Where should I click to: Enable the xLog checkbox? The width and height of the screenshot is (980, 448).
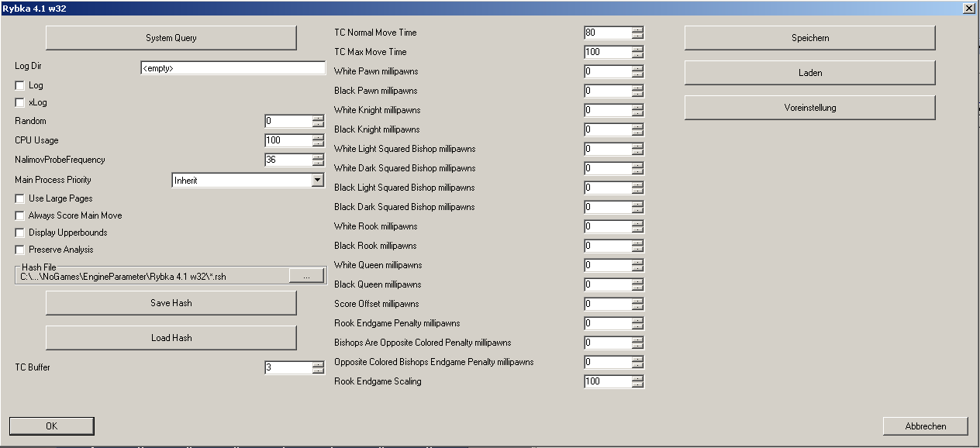20,102
